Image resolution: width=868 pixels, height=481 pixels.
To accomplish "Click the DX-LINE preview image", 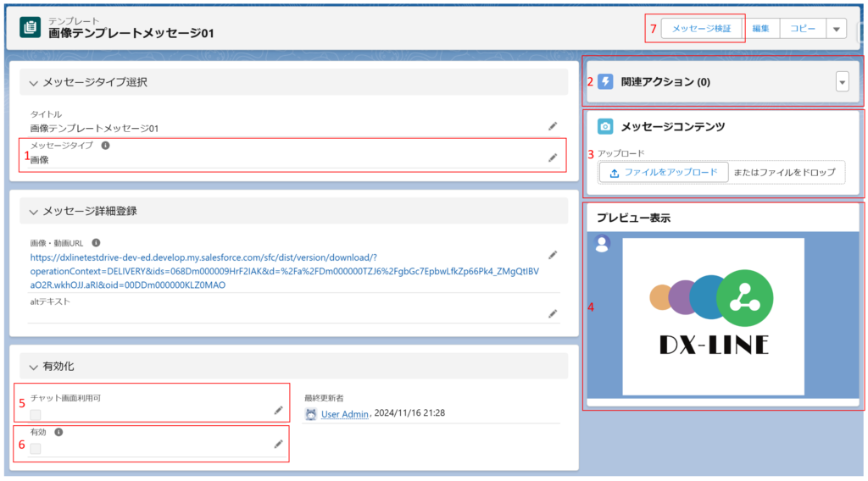I will coord(712,316).
